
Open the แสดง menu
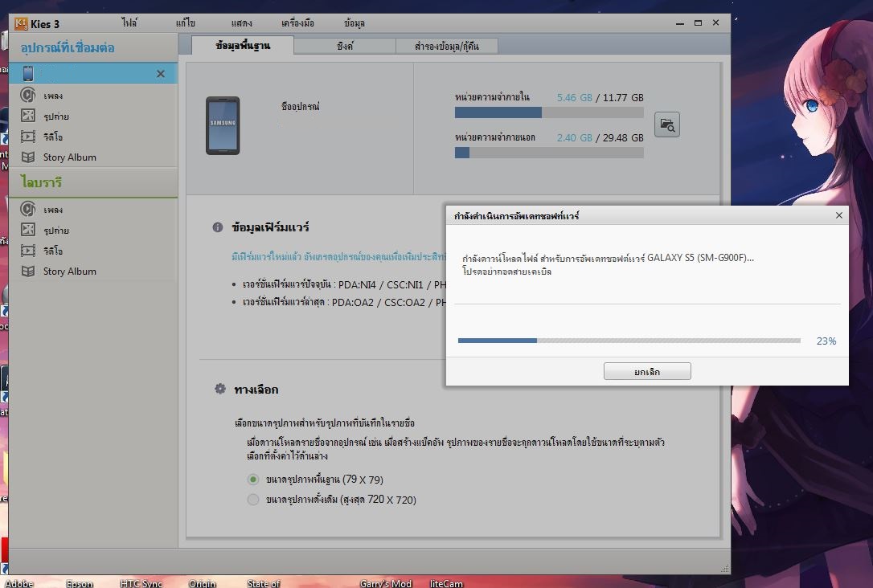(242, 22)
